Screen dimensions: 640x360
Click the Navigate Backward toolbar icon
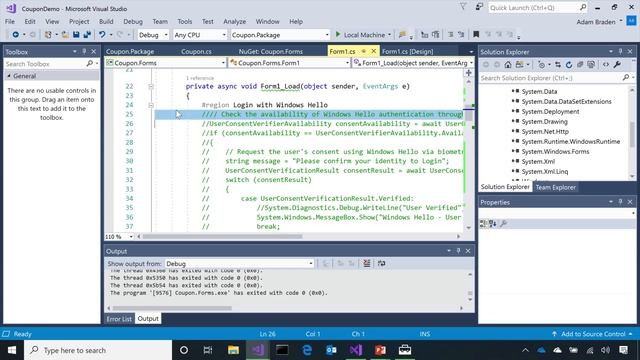[x=16, y=35]
